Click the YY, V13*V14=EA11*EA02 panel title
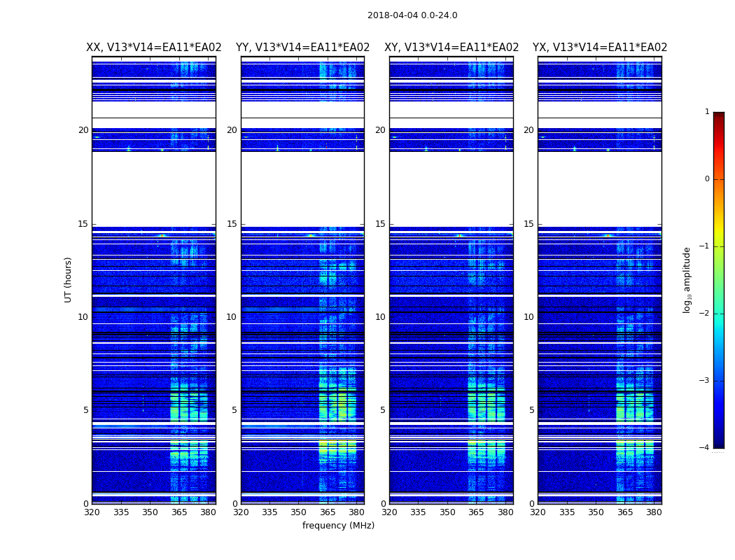 click(x=303, y=48)
